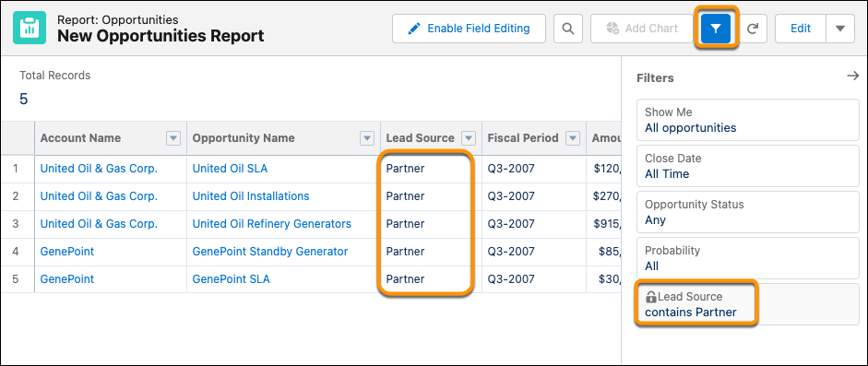868x366 pixels.
Task: Open GenePoint account link in row 4
Action: 67,252
